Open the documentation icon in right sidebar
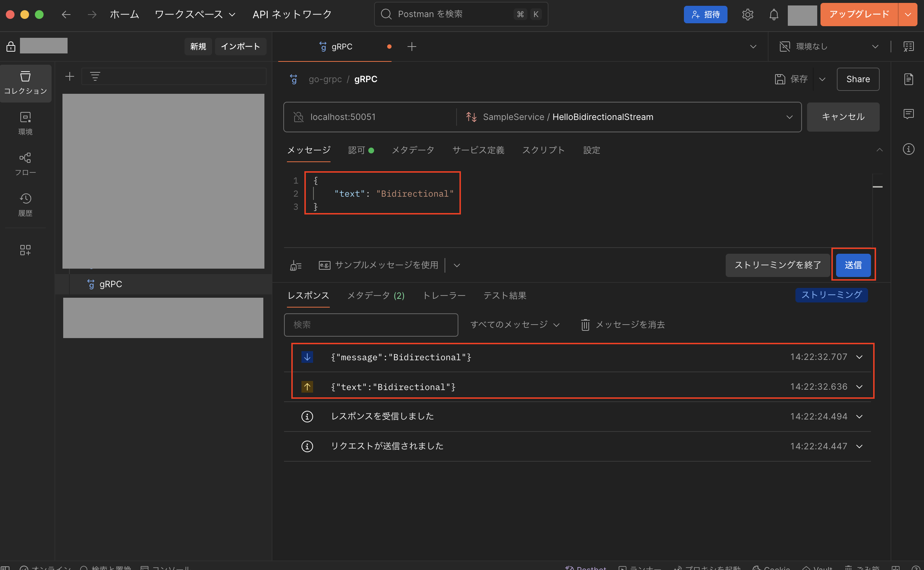The height and width of the screenshot is (570, 924). pyautogui.click(x=908, y=79)
